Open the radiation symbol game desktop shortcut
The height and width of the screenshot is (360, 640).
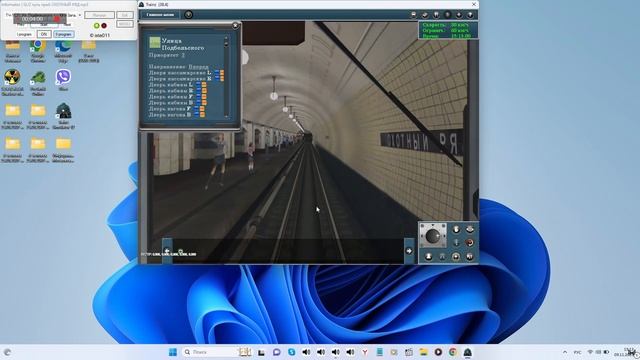(x=12, y=82)
